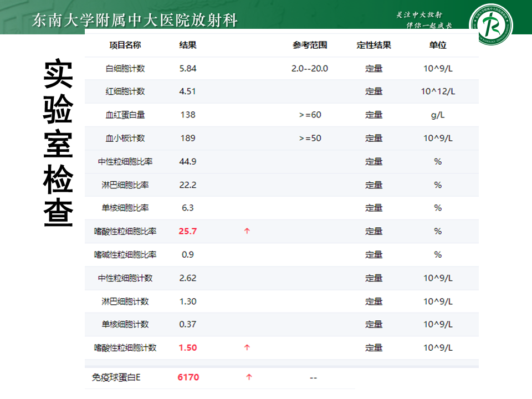Select the 项目名称 column header

pos(124,45)
